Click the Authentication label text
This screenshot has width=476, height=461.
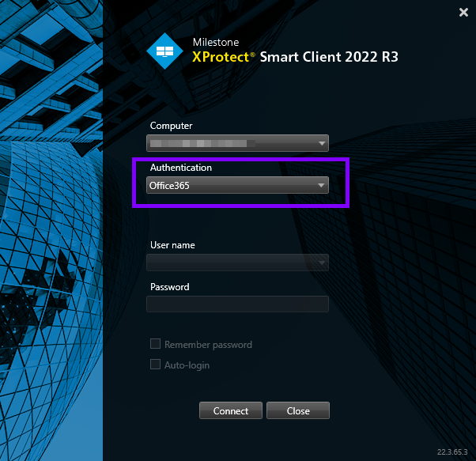coord(181,168)
